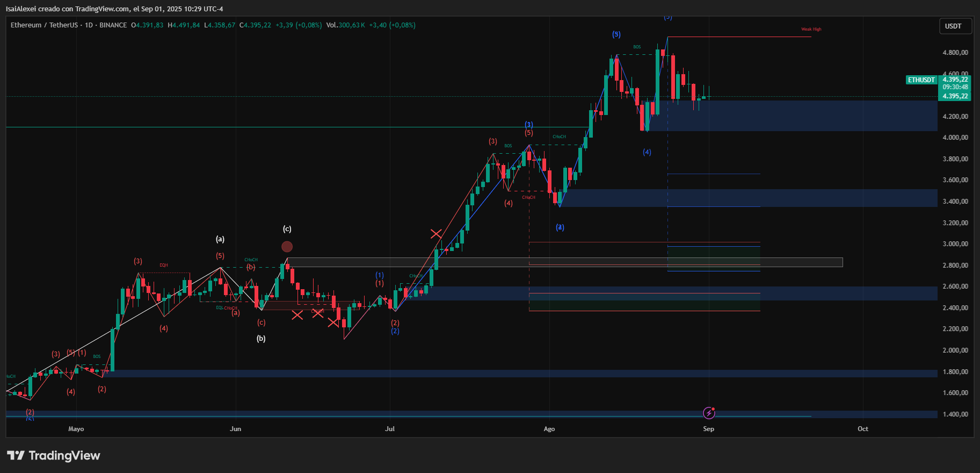Click the red X mark on the July rally
Viewport: 980px width, 473px height.
click(436, 234)
